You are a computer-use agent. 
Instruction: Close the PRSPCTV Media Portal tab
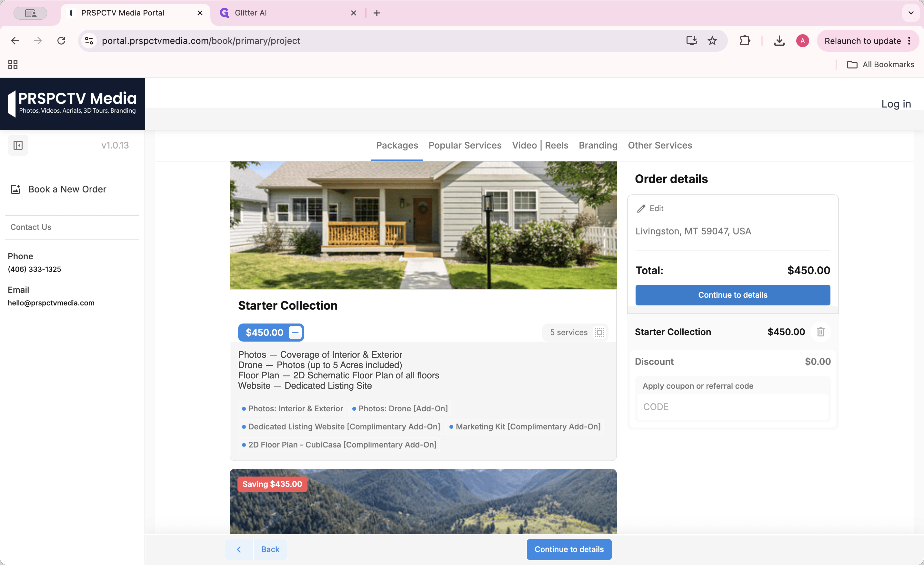tap(200, 13)
